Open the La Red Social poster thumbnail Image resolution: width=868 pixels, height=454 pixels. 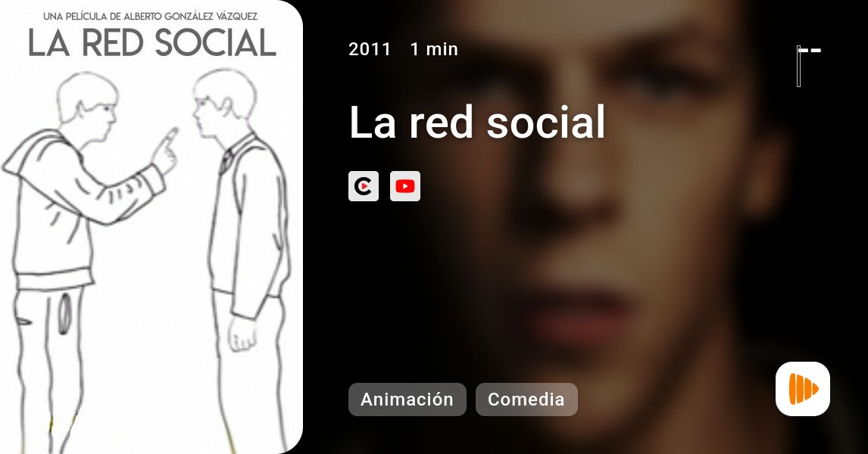pyautogui.click(x=151, y=227)
